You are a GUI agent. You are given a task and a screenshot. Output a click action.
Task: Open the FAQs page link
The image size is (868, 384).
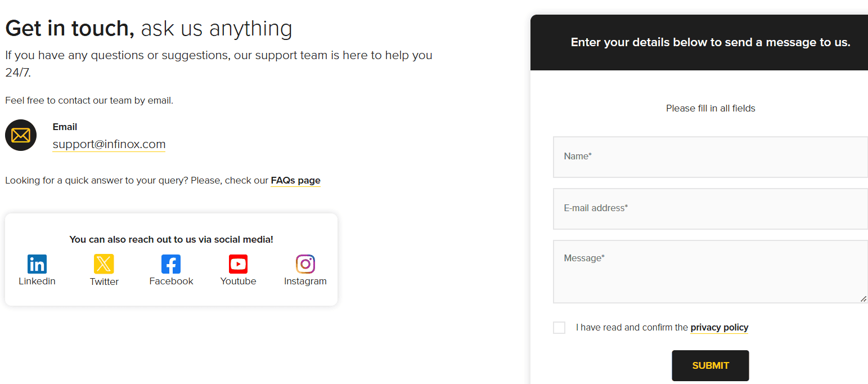point(295,180)
